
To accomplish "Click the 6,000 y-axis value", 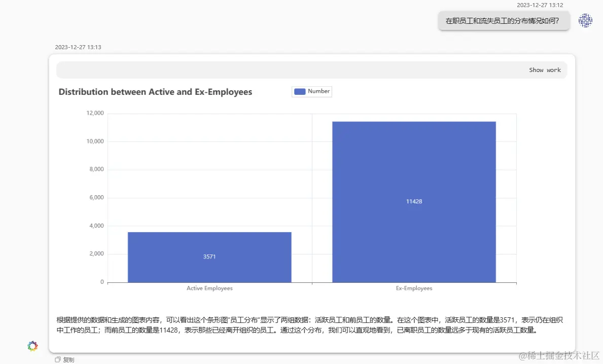I will point(96,198).
